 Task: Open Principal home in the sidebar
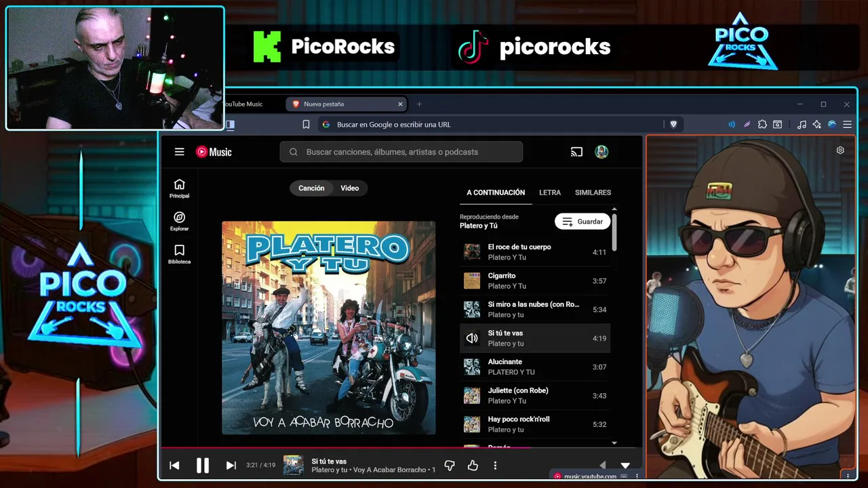179,188
